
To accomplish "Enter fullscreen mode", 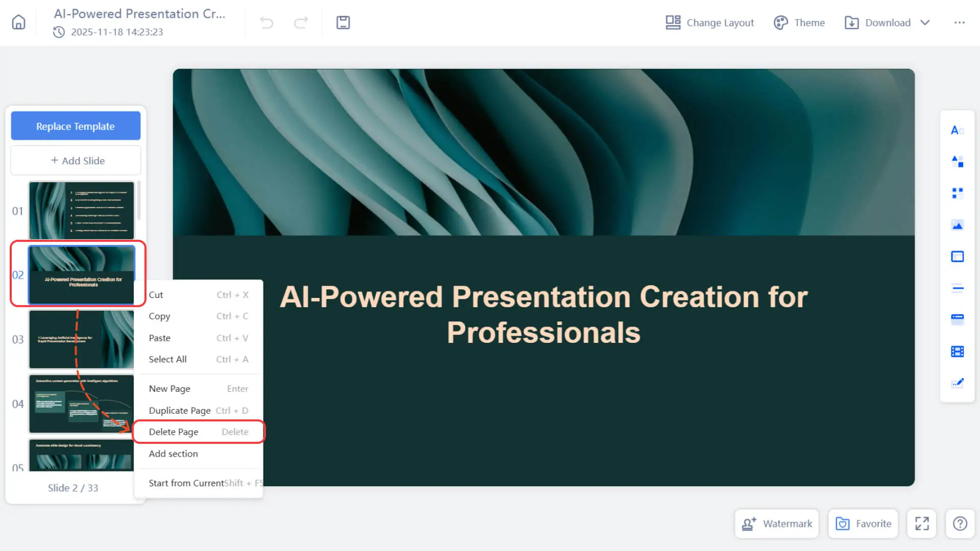I will [x=922, y=523].
